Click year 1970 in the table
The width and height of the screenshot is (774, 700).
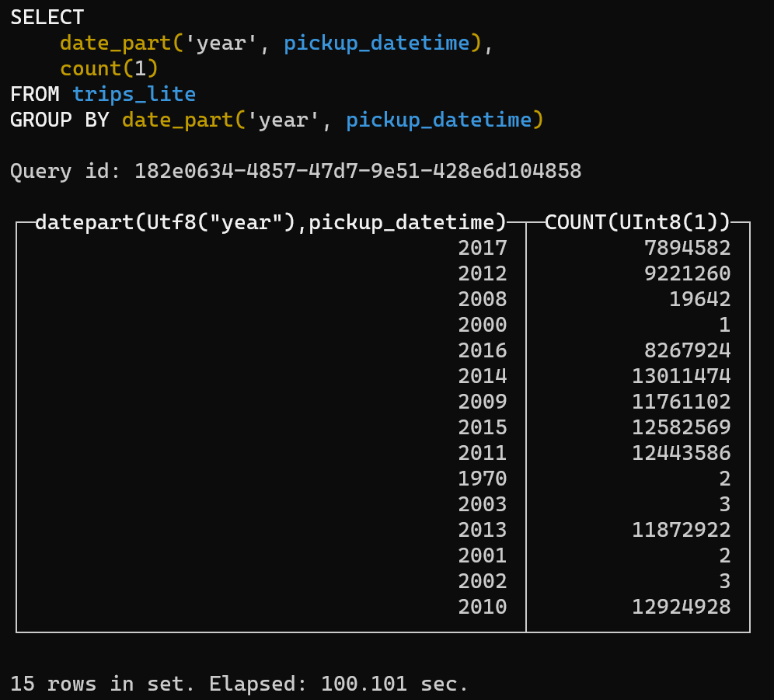[483, 479]
